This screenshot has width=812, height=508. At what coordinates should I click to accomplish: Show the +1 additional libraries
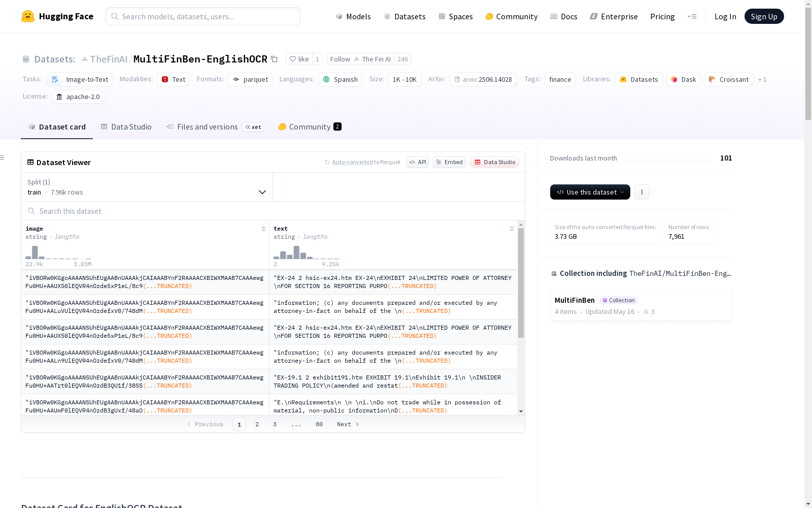[x=762, y=79]
